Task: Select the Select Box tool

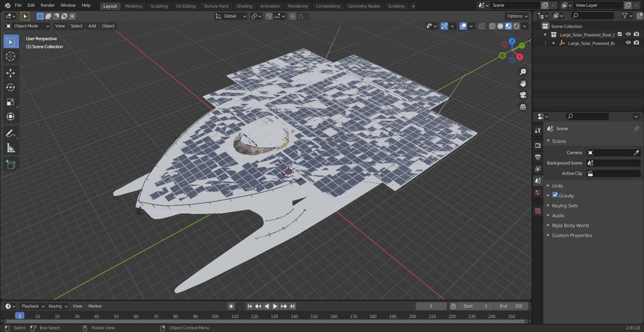Action: coord(11,42)
